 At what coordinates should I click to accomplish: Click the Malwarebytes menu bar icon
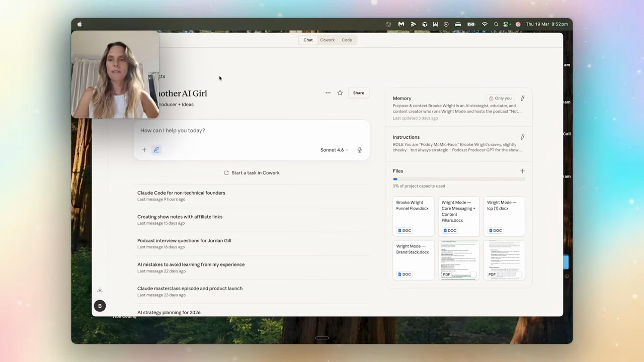tap(401, 24)
